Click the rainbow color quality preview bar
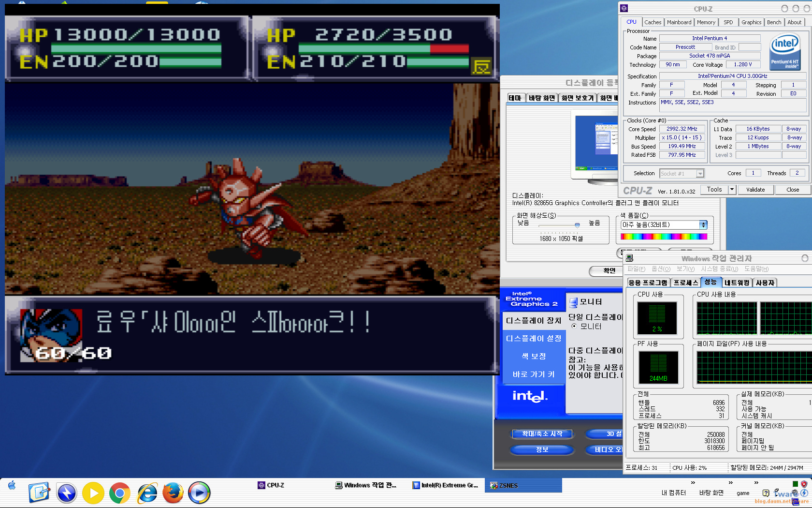Viewport: 812px width, 508px height. pyautogui.click(x=664, y=237)
